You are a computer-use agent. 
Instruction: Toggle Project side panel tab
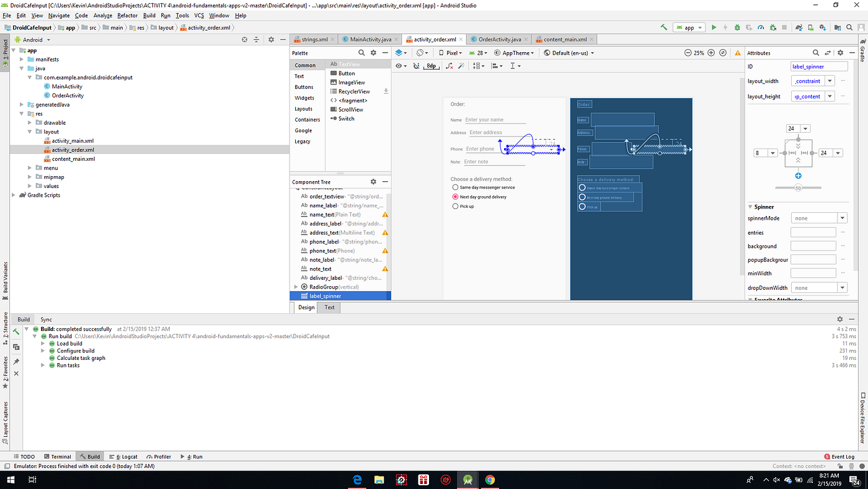click(x=5, y=55)
